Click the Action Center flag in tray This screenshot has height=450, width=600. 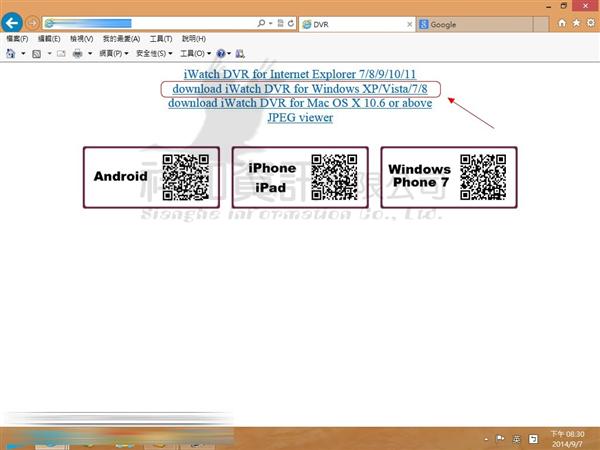pyautogui.click(x=501, y=437)
